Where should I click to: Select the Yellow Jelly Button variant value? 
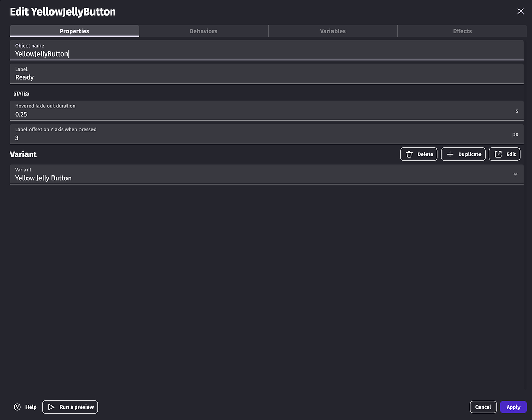tap(43, 178)
